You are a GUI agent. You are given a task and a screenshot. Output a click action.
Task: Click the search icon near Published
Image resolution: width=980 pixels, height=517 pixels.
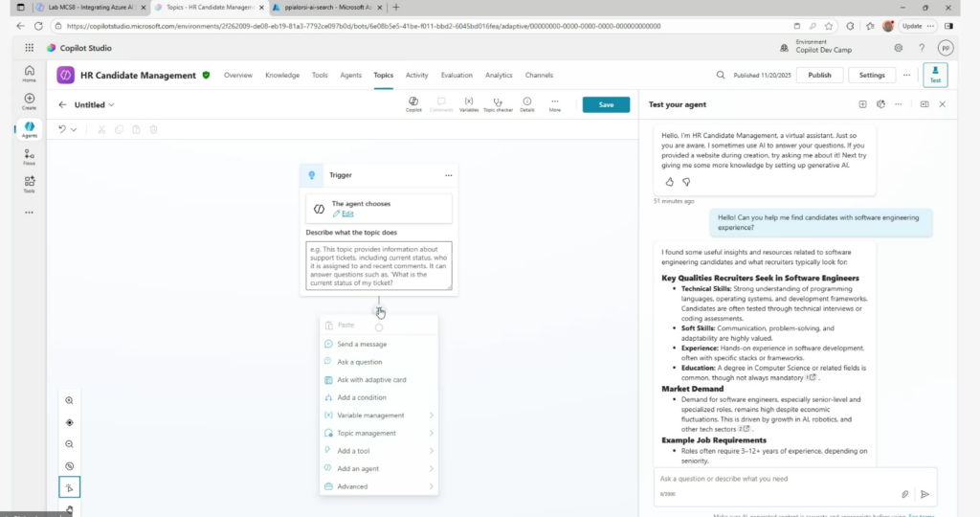(x=720, y=75)
